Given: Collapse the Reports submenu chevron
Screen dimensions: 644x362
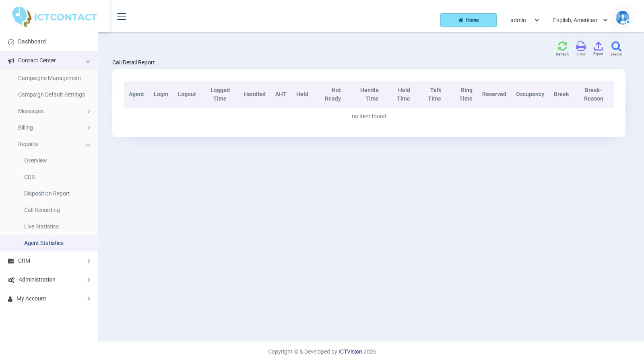Looking at the screenshot, I should coord(88,145).
